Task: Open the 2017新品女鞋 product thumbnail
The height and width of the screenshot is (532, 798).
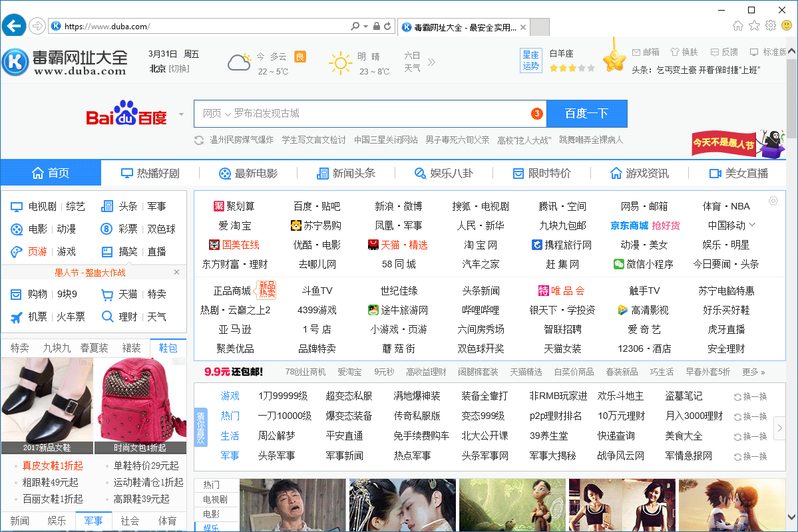Action: pyautogui.click(x=47, y=406)
